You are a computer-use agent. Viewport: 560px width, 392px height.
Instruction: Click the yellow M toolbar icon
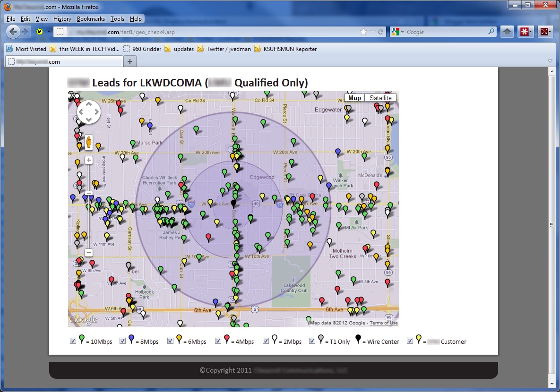tap(40, 32)
